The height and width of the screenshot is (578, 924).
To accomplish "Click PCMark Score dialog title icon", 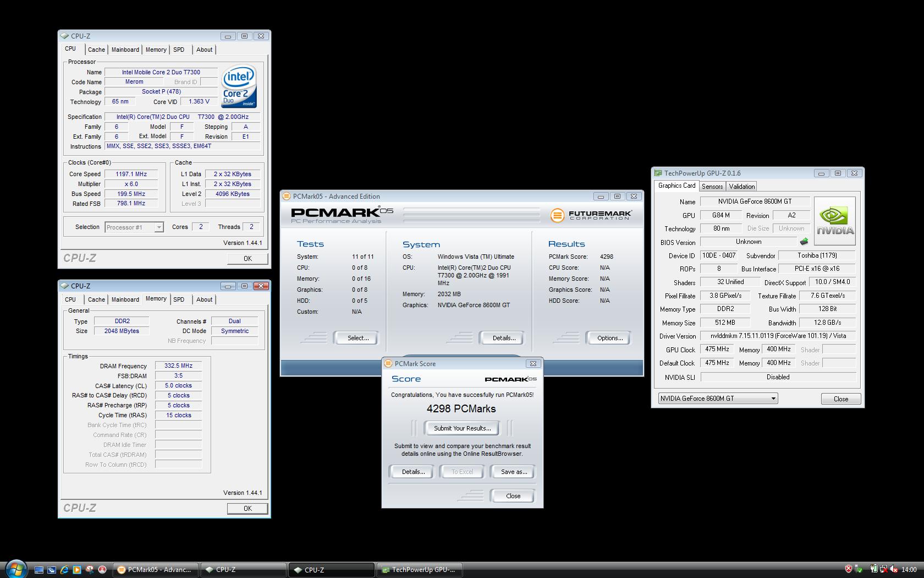I will [388, 363].
